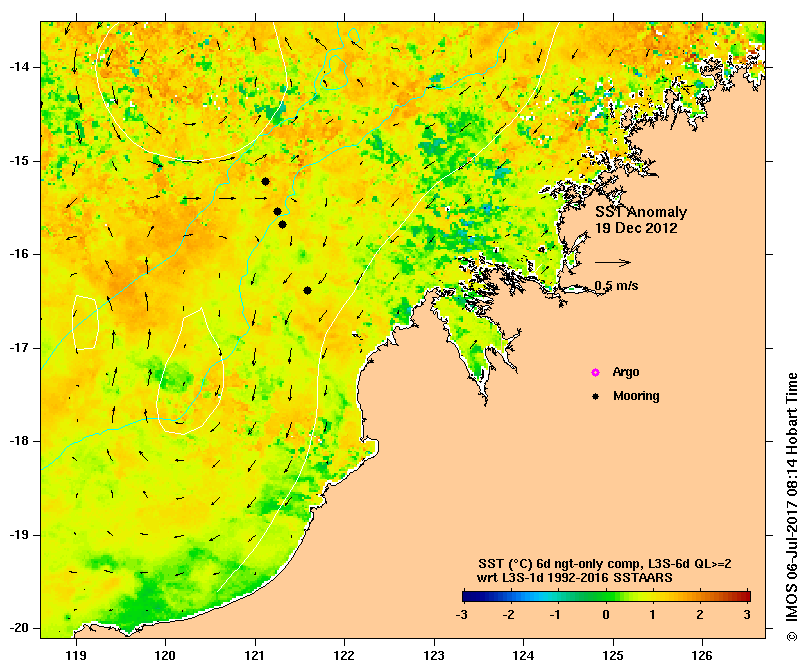Click the "126" longitude axis label
This screenshot has height=672, width=809.
coord(702,656)
